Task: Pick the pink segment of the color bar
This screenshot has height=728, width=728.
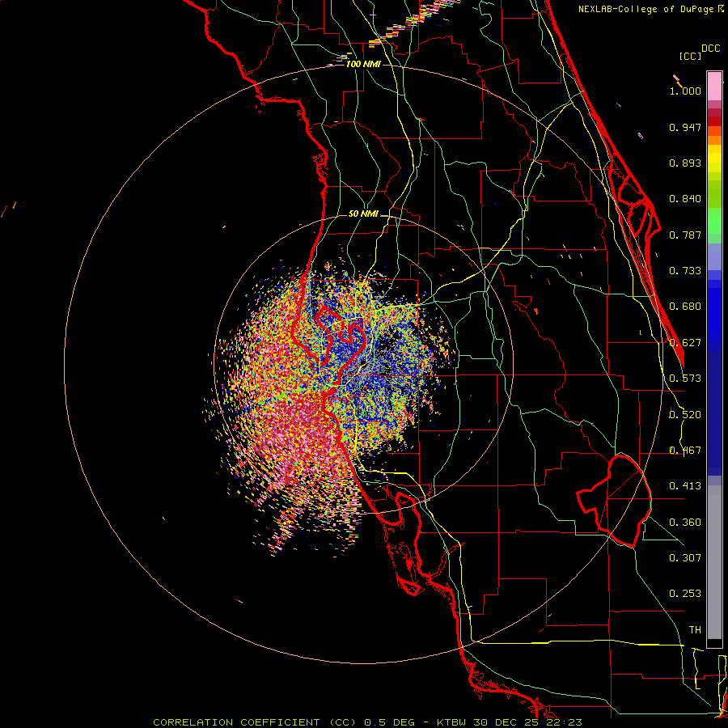Action: (x=714, y=86)
